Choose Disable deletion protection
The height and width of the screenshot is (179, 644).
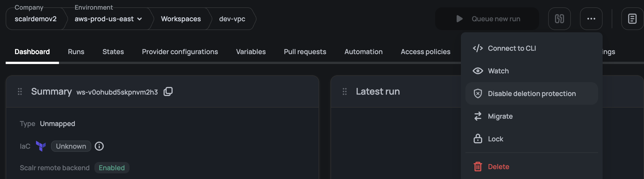(x=532, y=93)
